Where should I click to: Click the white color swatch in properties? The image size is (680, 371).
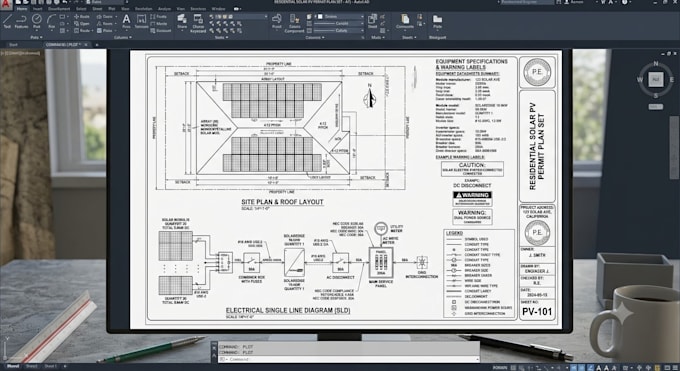(320, 16)
